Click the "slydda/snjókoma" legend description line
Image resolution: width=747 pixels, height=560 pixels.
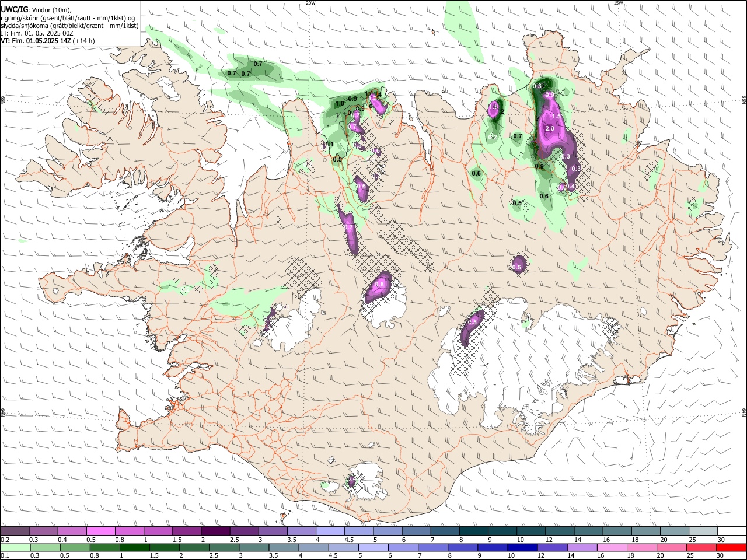click(69, 26)
